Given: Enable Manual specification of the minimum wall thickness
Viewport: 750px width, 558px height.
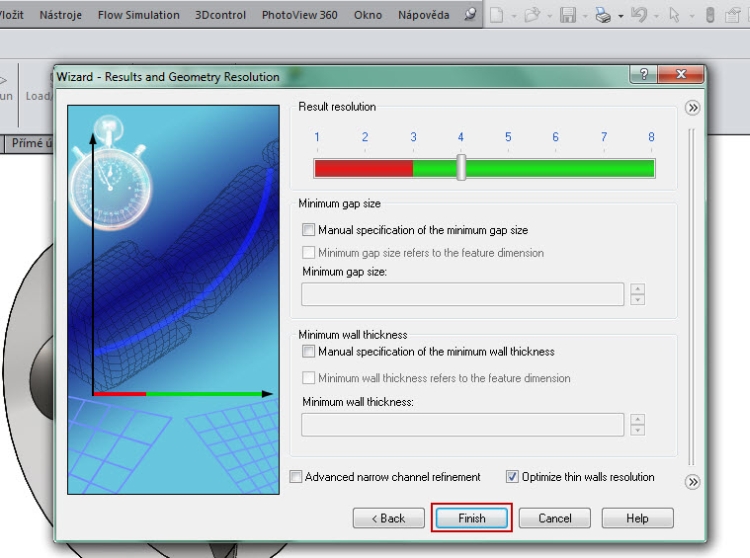Looking at the screenshot, I should click(x=309, y=351).
